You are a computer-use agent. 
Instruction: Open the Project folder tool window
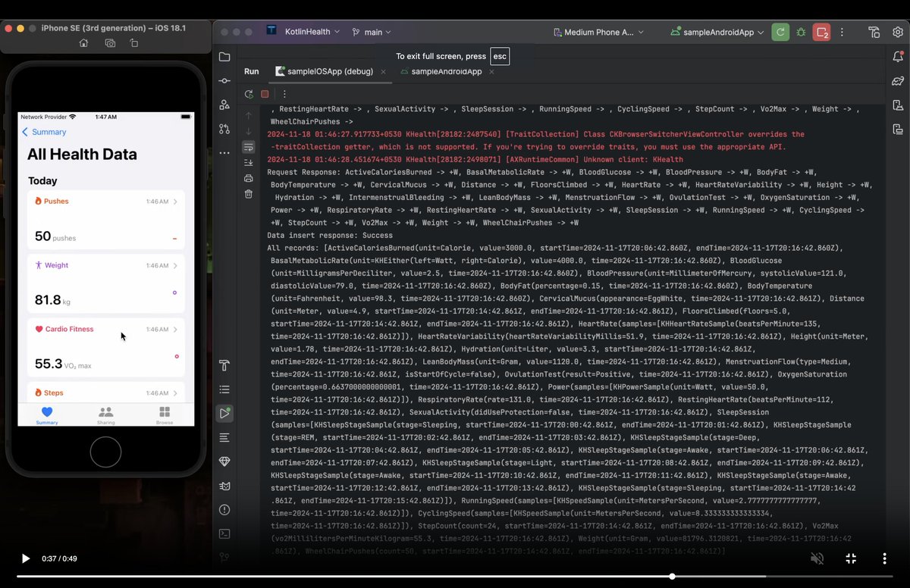(x=224, y=57)
